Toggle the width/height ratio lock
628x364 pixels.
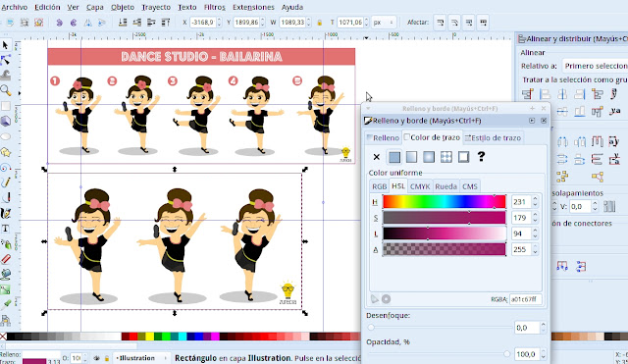click(320, 23)
